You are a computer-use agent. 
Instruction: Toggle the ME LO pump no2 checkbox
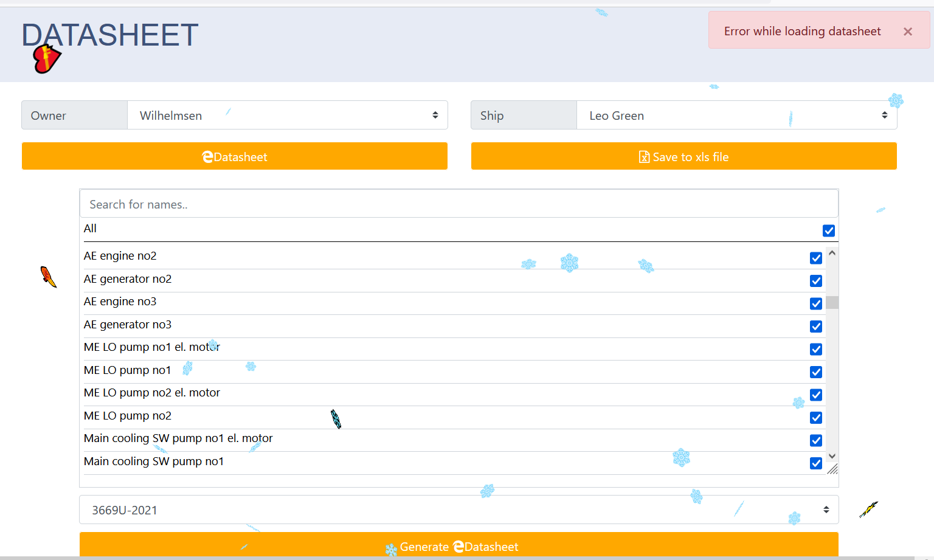pos(815,418)
